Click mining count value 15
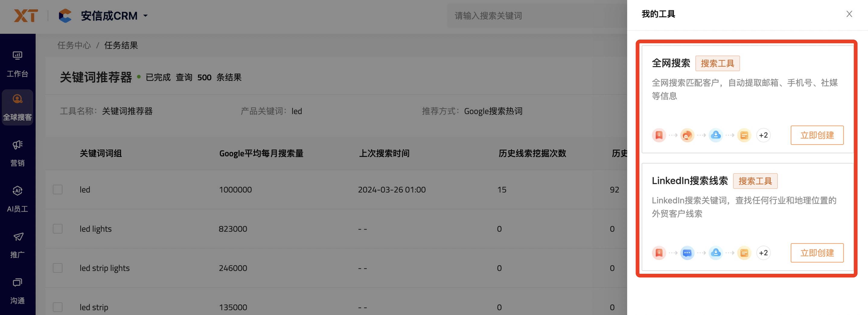The width and height of the screenshot is (868, 315). point(502,189)
